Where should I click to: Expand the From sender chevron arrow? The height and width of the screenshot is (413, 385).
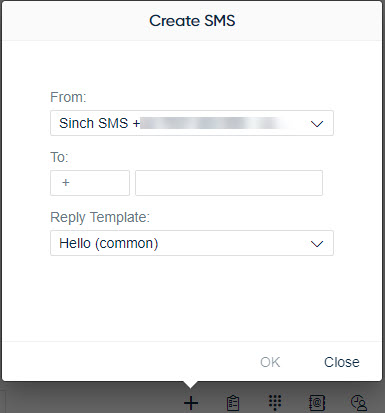317,124
